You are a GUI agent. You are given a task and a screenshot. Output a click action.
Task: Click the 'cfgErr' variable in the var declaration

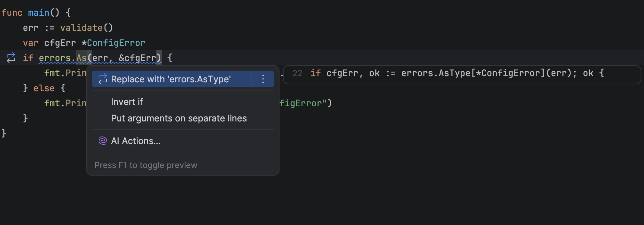60,43
